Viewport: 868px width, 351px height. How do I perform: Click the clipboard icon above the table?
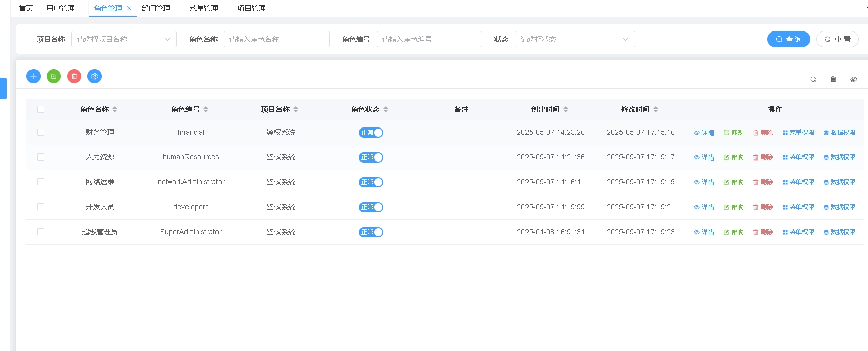833,79
